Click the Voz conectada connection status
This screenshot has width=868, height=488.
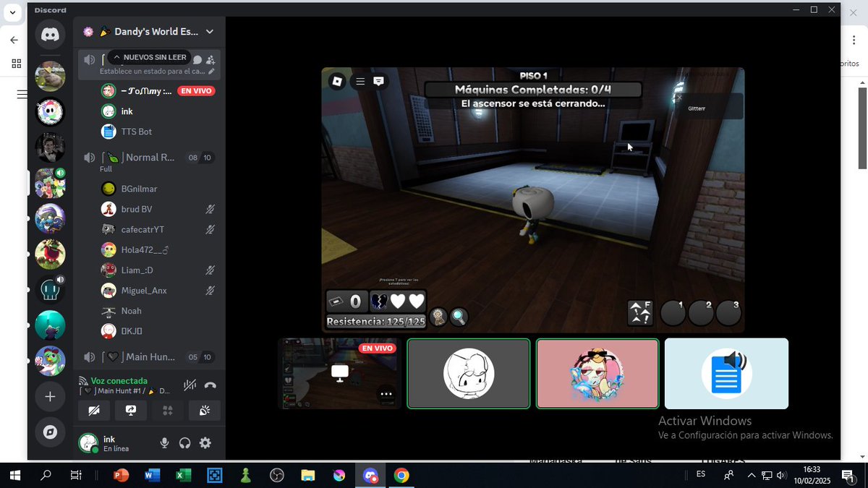(x=119, y=380)
